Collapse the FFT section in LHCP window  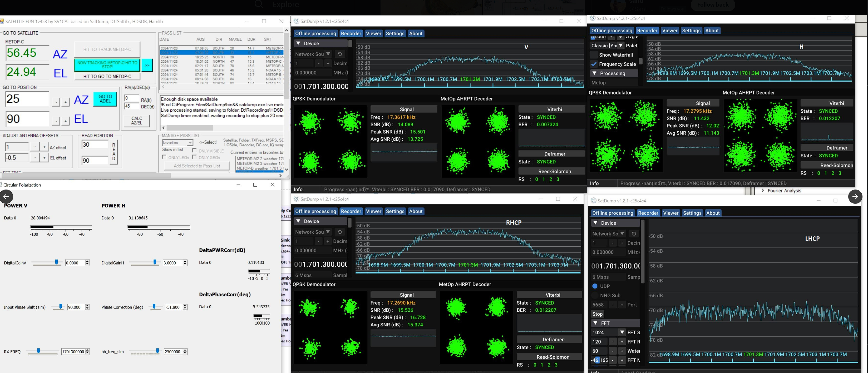point(595,323)
